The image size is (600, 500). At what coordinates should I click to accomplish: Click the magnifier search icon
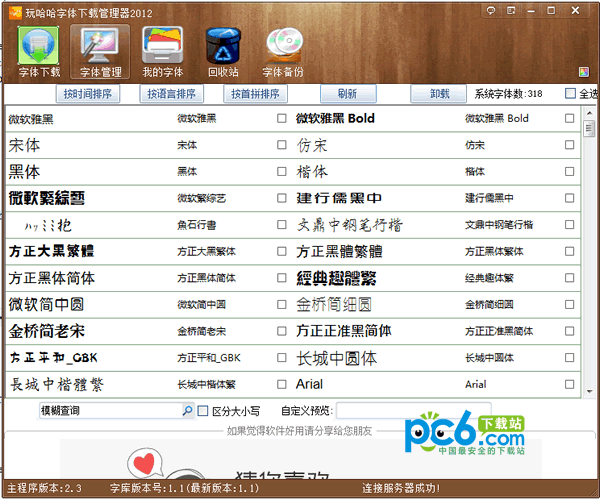point(187,410)
